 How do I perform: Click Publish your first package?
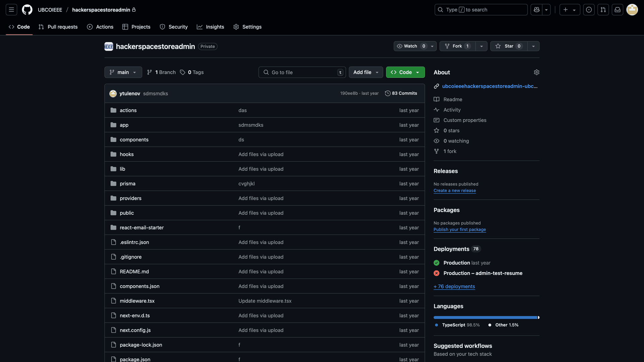click(460, 230)
